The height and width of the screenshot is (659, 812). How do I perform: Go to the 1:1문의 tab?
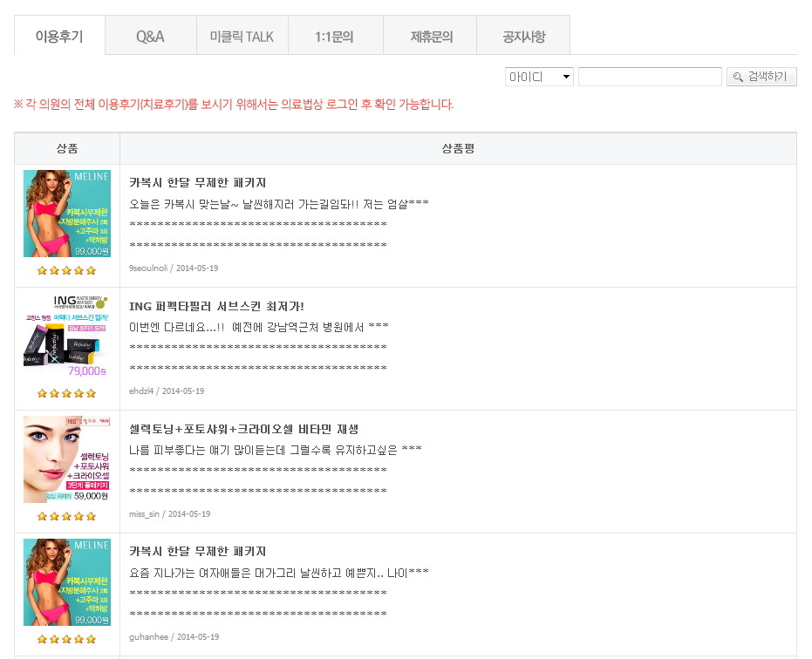(x=336, y=36)
